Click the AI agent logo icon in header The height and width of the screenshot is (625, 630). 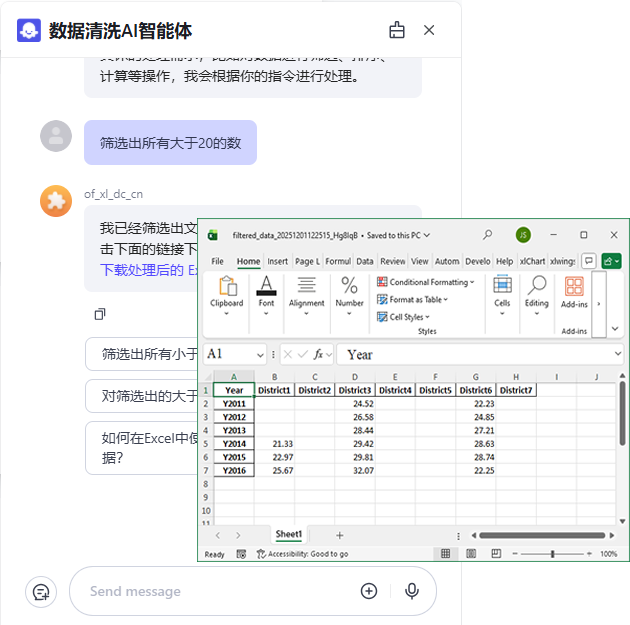pos(29,30)
